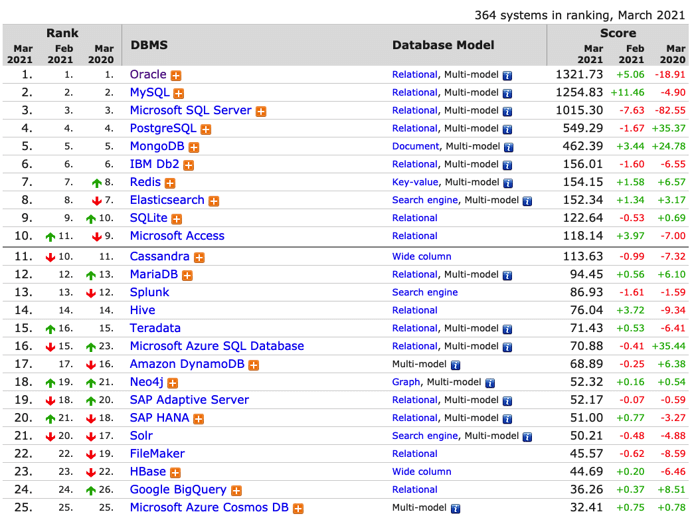The image size is (692, 516).
Task: Click the plus icon next to Google BigQuery
Action: (237, 491)
